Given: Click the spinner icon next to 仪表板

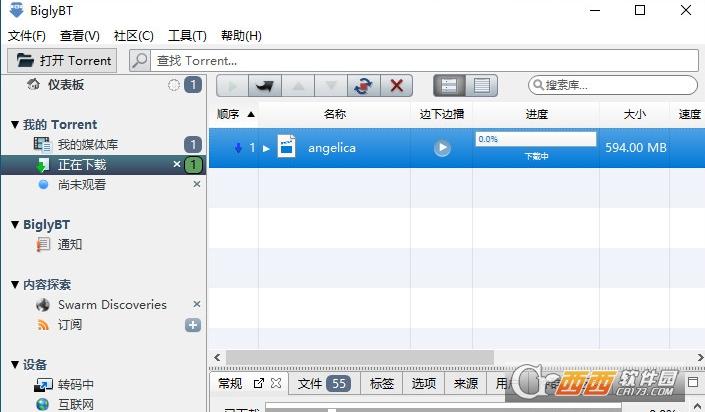Looking at the screenshot, I should [x=174, y=85].
